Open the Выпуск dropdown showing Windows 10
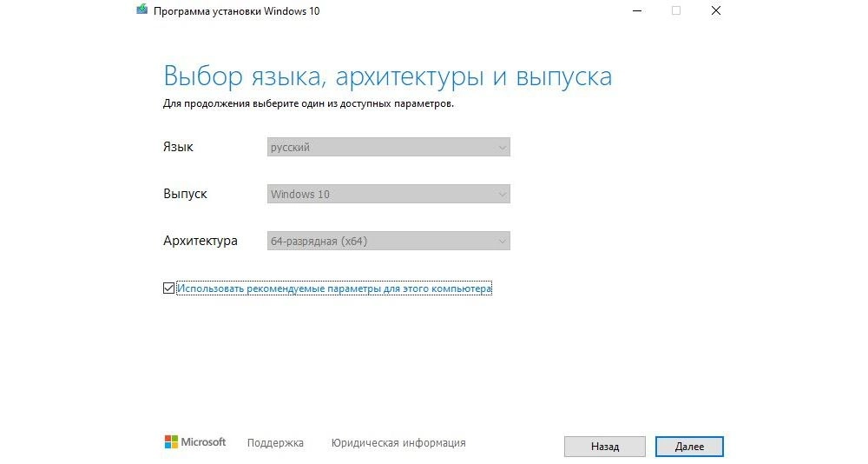868x464 pixels. (x=389, y=194)
